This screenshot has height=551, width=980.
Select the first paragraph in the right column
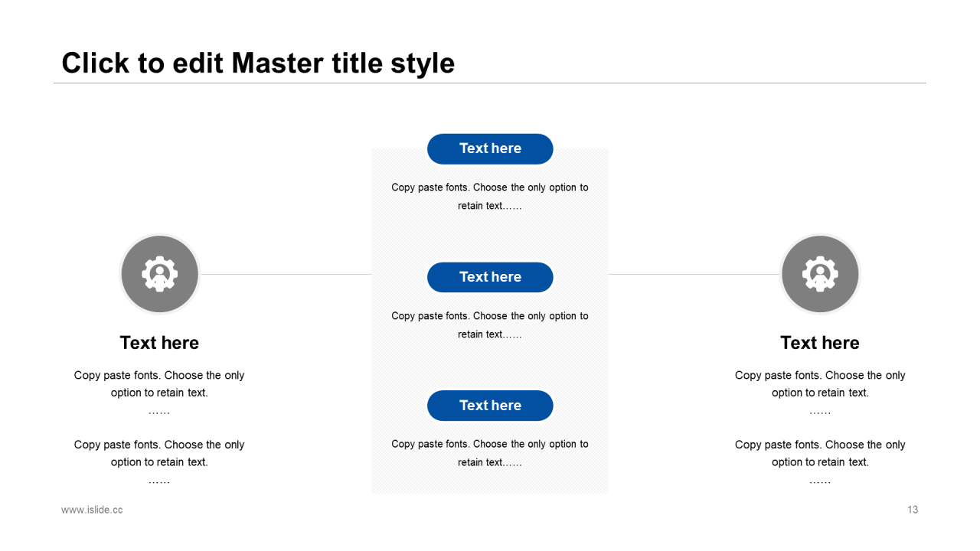pos(819,384)
